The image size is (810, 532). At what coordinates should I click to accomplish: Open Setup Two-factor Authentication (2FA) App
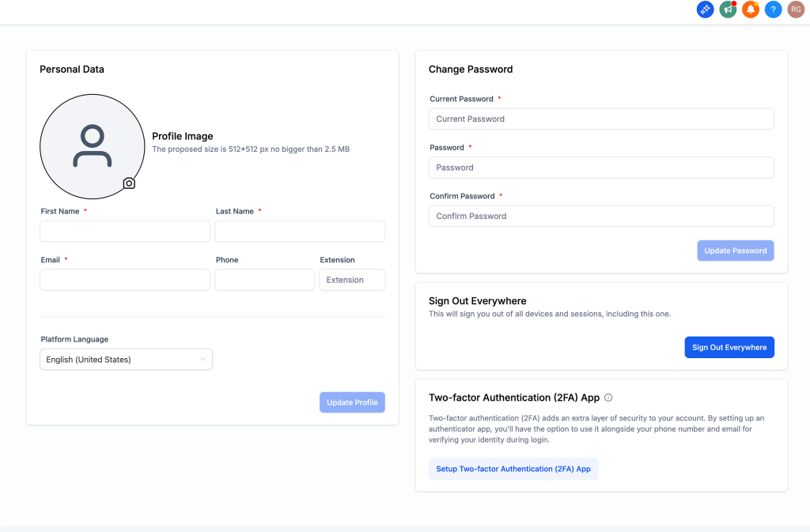tap(513, 469)
